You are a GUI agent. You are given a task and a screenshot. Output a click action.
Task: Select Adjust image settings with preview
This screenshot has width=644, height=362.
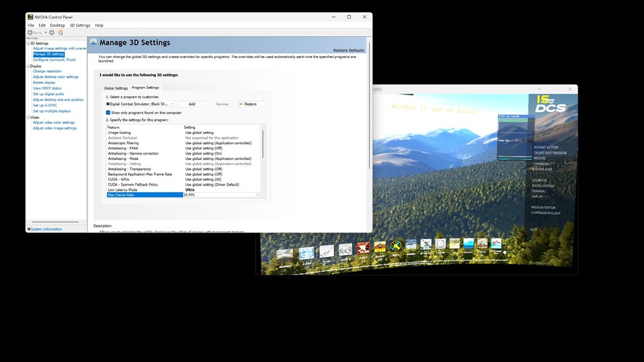click(x=60, y=48)
